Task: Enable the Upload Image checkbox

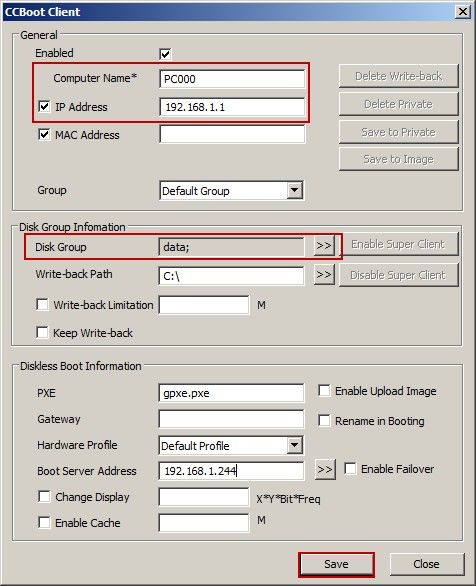Action: click(x=324, y=391)
